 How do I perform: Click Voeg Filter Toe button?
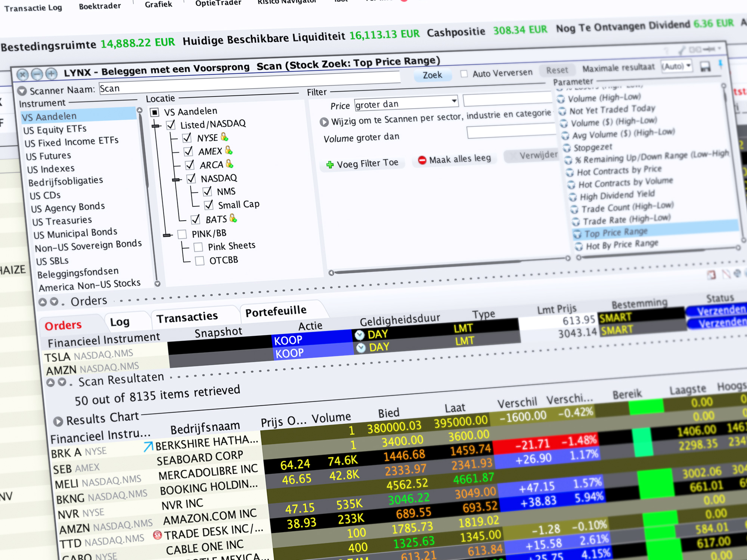point(363,164)
